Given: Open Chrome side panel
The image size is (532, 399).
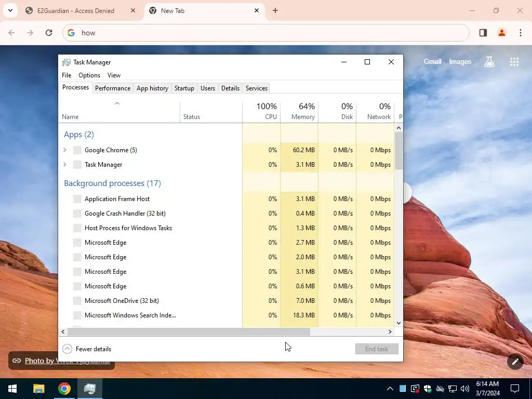Looking at the screenshot, I should [x=483, y=33].
